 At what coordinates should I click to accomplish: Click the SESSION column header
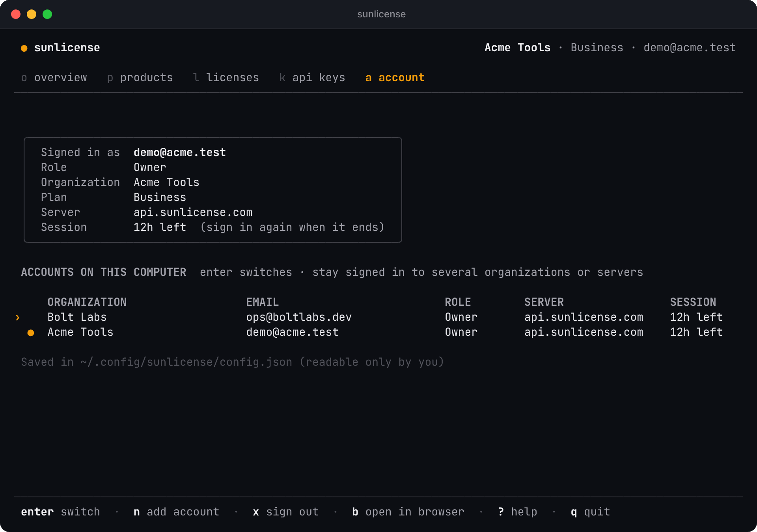[693, 302]
